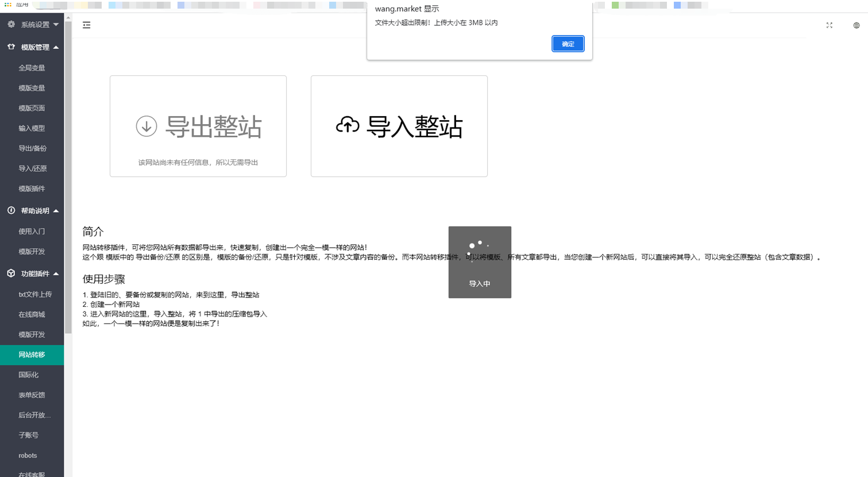Click the globe language icon
The width and height of the screenshot is (868, 477).
[856, 25]
